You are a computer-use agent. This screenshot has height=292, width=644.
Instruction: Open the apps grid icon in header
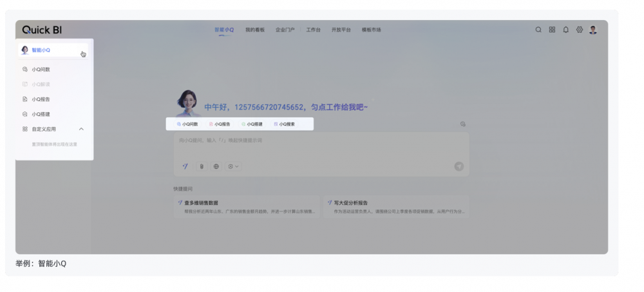point(552,30)
